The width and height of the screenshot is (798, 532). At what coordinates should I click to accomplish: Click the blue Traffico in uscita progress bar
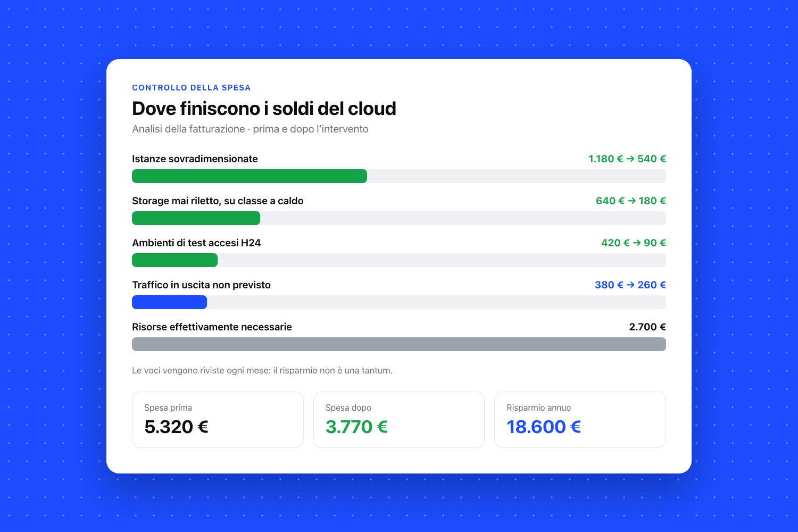click(169, 302)
